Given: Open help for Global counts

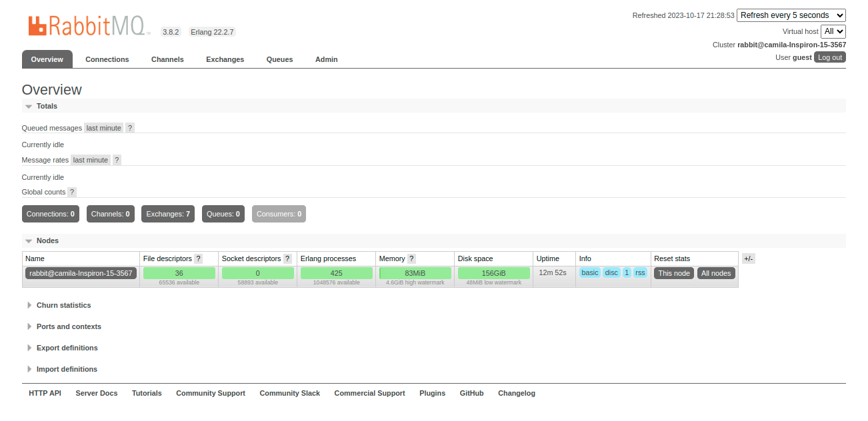Looking at the screenshot, I should pos(72,192).
